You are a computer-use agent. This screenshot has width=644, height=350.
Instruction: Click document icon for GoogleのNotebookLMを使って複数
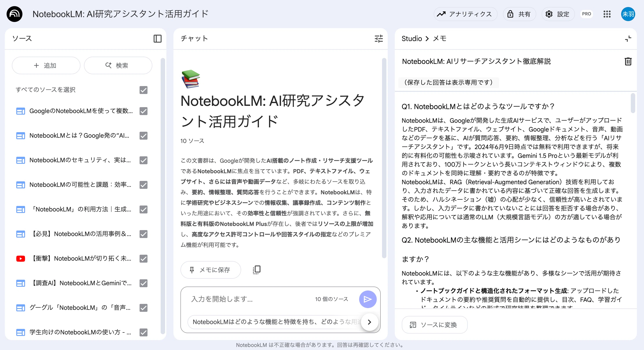point(20,111)
